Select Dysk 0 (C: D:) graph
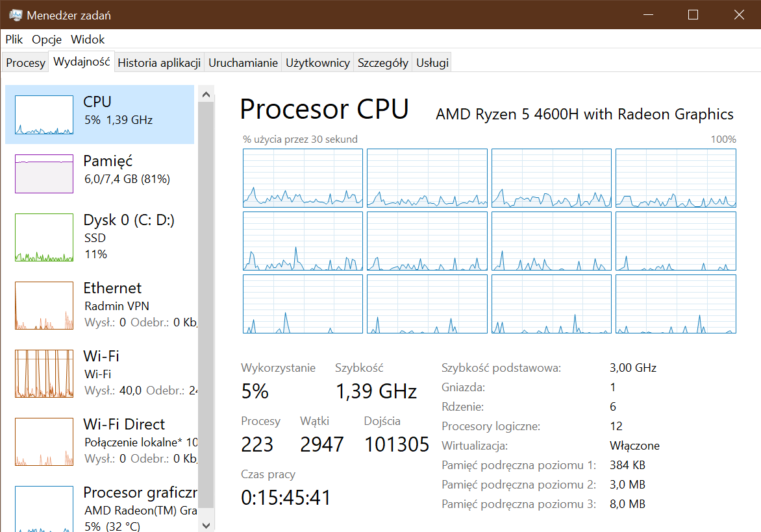 [x=44, y=237]
